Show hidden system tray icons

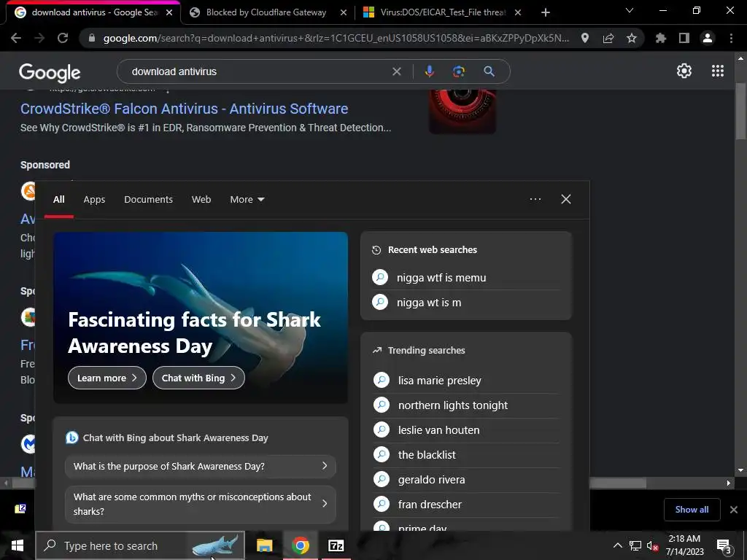pyautogui.click(x=617, y=545)
